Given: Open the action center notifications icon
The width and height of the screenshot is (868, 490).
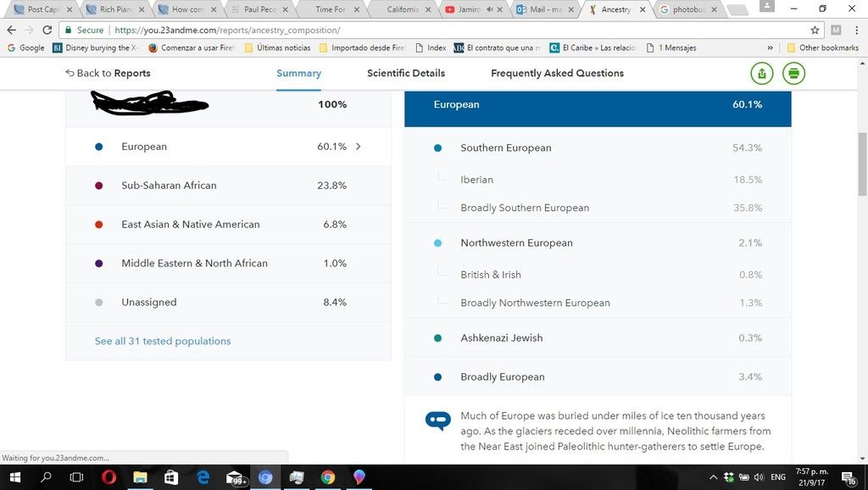Looking at the screenshot, I should pos(849,477).
